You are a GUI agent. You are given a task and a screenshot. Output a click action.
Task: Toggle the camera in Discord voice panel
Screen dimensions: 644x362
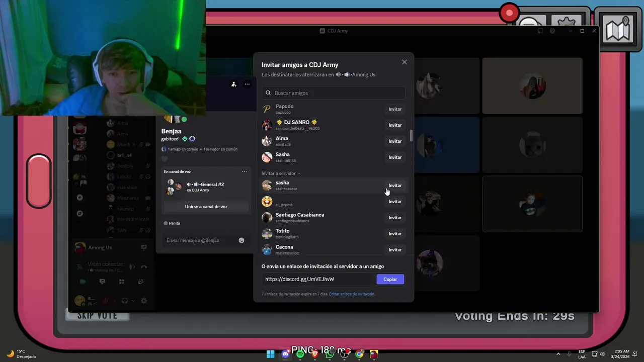pyautogui.click(x=83, y=282)
